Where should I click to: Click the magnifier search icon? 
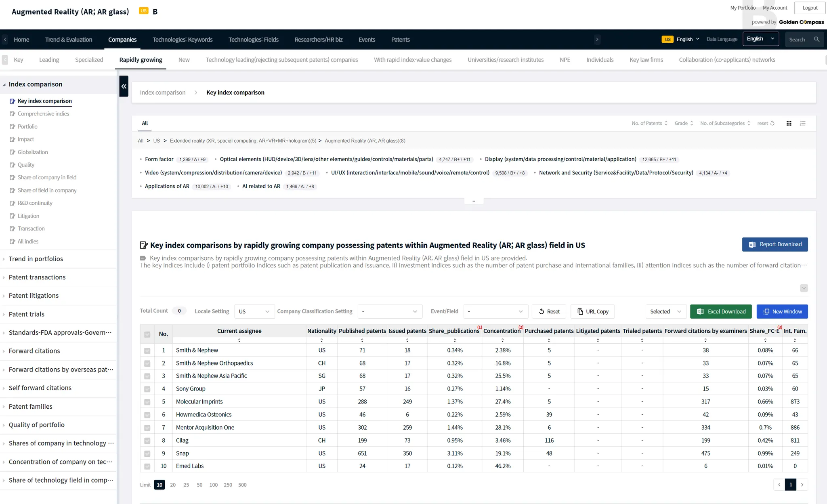tap(817, 39)
